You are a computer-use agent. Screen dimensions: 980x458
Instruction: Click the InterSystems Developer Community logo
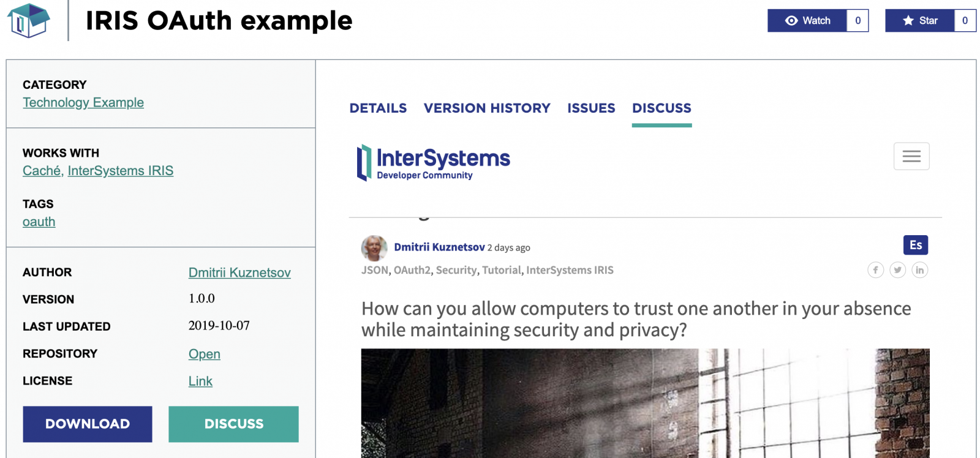[x=433, y=162]
